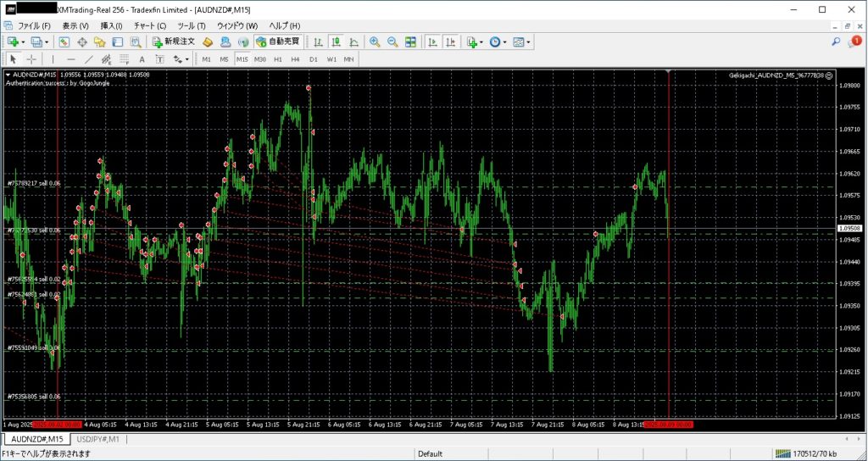Choose the text label tool
868x461 pixels.
[x=142, y=59]
